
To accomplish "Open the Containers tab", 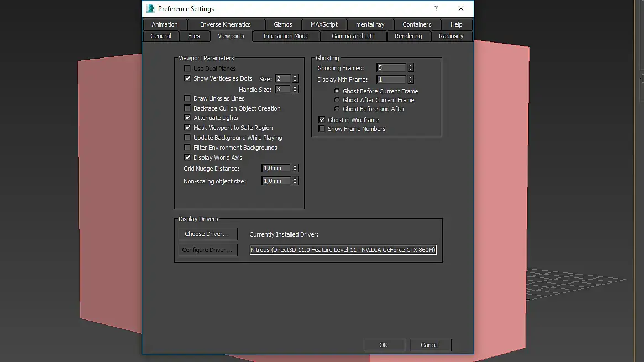I will coord(417,24).
